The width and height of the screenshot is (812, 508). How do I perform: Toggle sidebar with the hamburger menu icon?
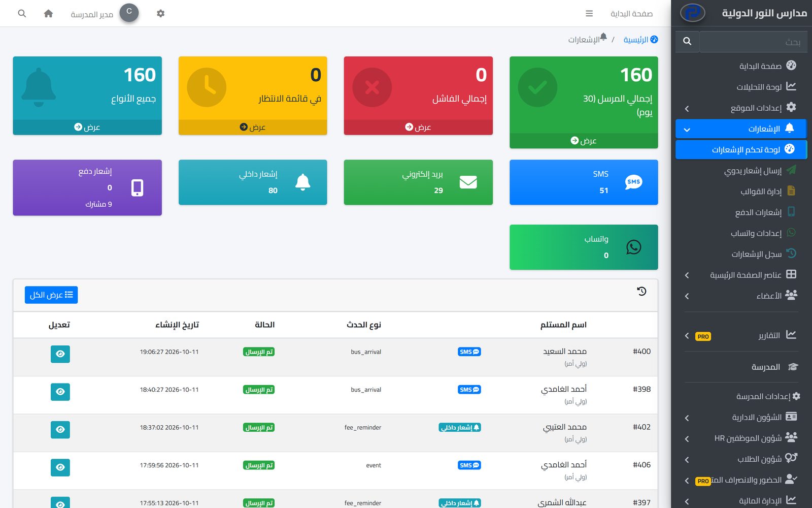[589, 14]
